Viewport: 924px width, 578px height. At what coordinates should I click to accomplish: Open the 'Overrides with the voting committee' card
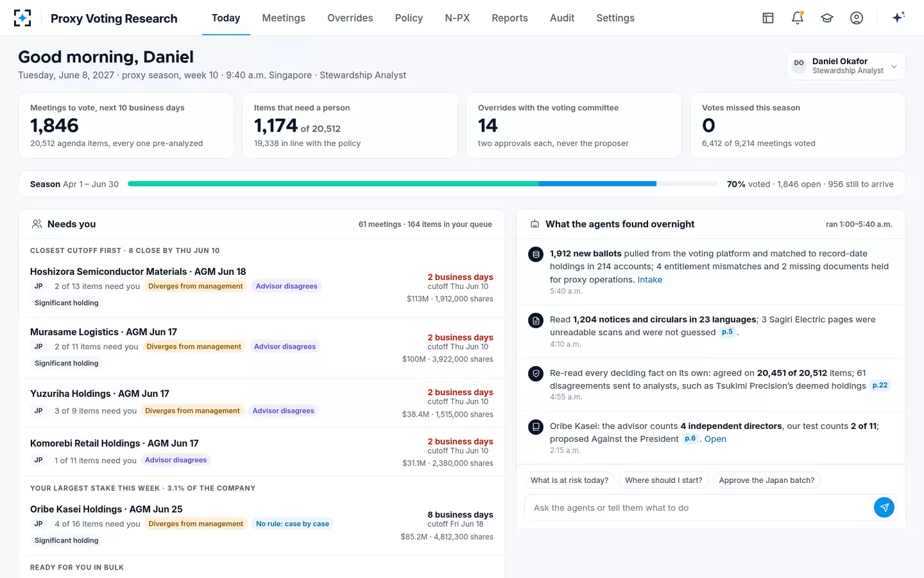574,125
